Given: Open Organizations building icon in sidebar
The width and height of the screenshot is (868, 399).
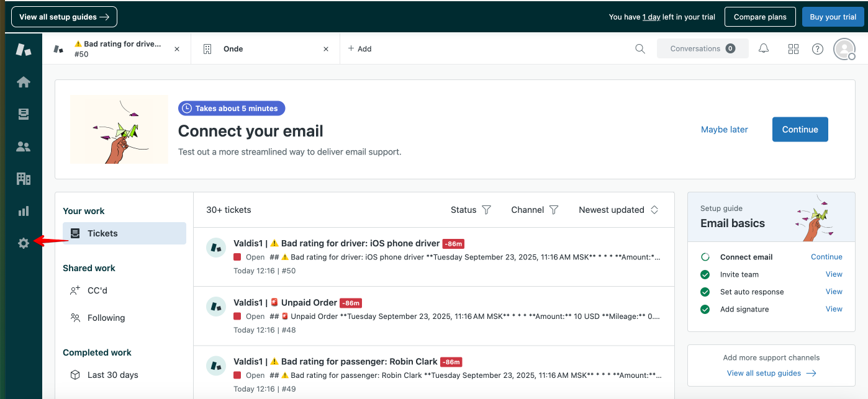Looking at the screenshot, I should [24, 179].
